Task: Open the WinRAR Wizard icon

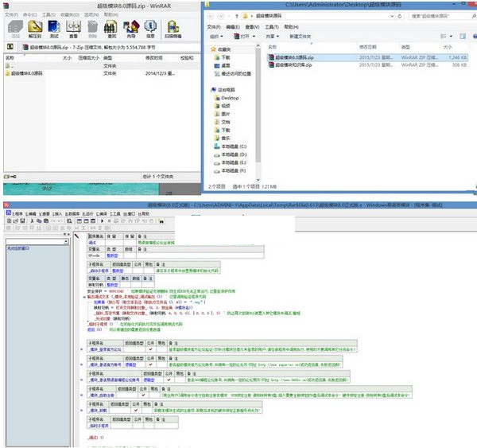Action: [x=131, y=30]
